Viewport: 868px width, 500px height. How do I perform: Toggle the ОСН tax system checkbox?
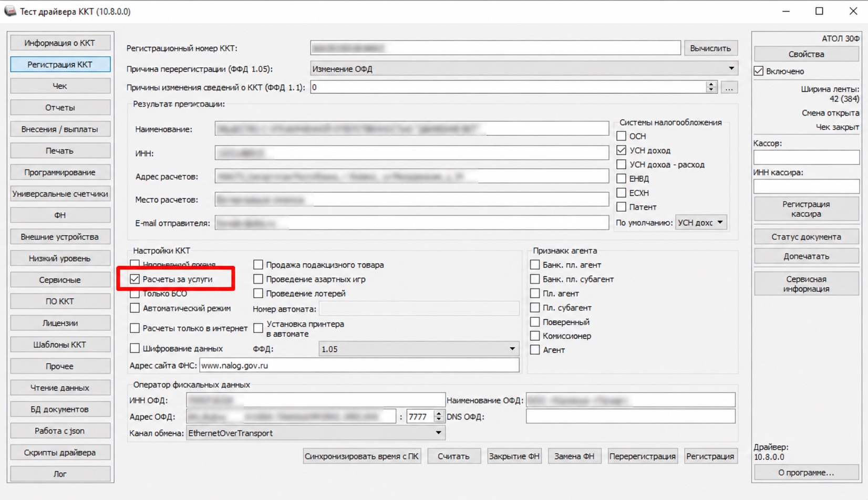click(x=622, y=136)
